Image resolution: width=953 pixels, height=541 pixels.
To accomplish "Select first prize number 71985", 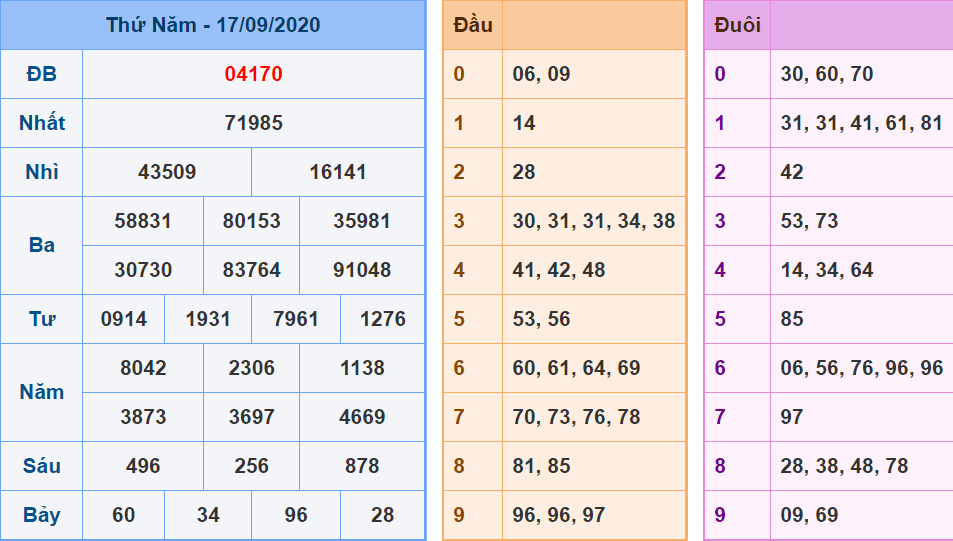I will [x=253, y=123].
